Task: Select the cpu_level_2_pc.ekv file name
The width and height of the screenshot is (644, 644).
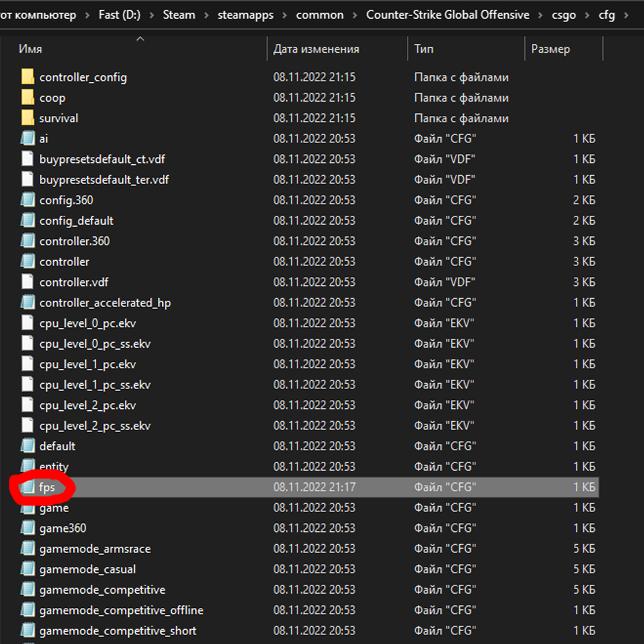Action: (x=88, y=405)
